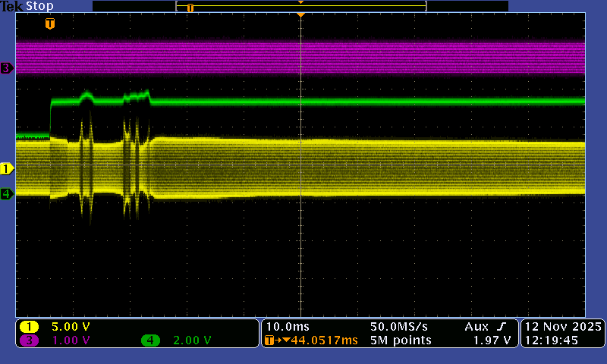Screen dimensions: 607x364
Task: Toggle the channel 3 magenta badge
Action: tap(30, 340)
